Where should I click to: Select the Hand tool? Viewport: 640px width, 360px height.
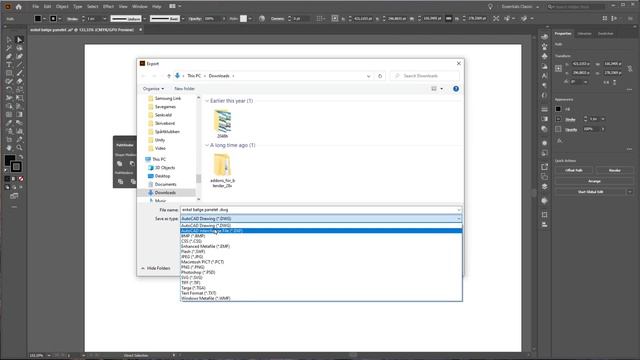(9, 148)
